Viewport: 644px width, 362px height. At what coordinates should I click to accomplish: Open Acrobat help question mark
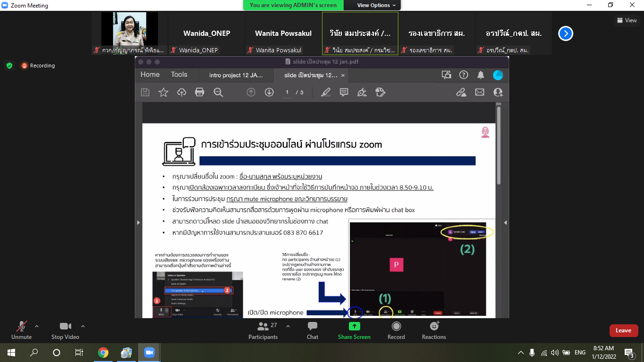point(463,74)
